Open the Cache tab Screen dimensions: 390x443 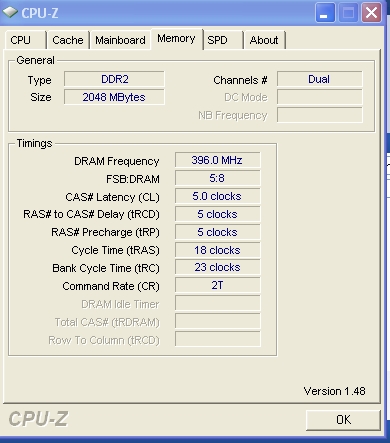68,40
